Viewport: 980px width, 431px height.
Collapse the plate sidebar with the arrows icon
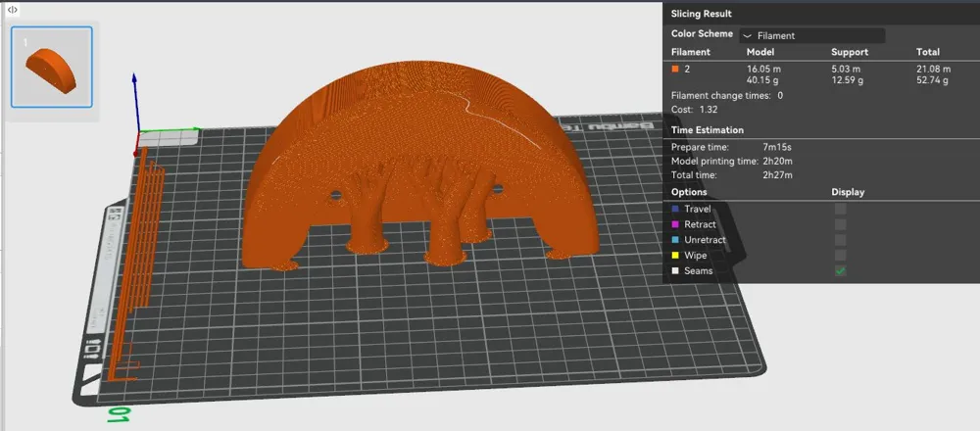pyautogui.click(x=12, y=10)
